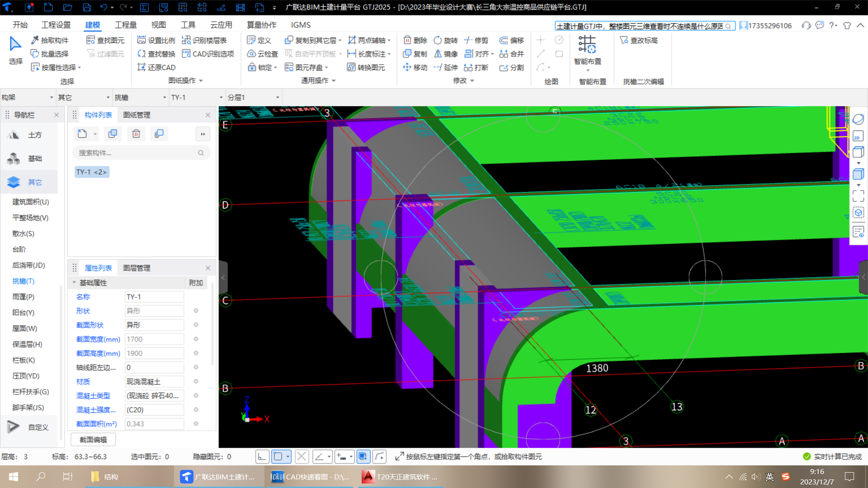Screen dimensions: 868x488
Task: Toggle 附加 option for 截面高度 row
Action: click(196, 353)
